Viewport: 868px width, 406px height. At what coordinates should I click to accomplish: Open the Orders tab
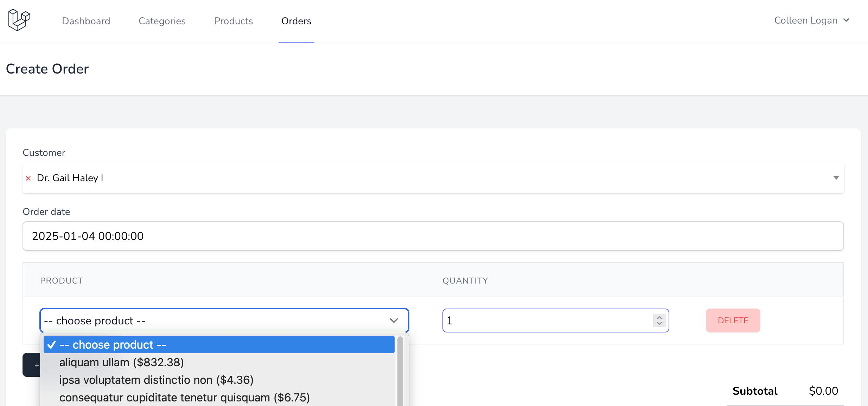pos(296,21)
